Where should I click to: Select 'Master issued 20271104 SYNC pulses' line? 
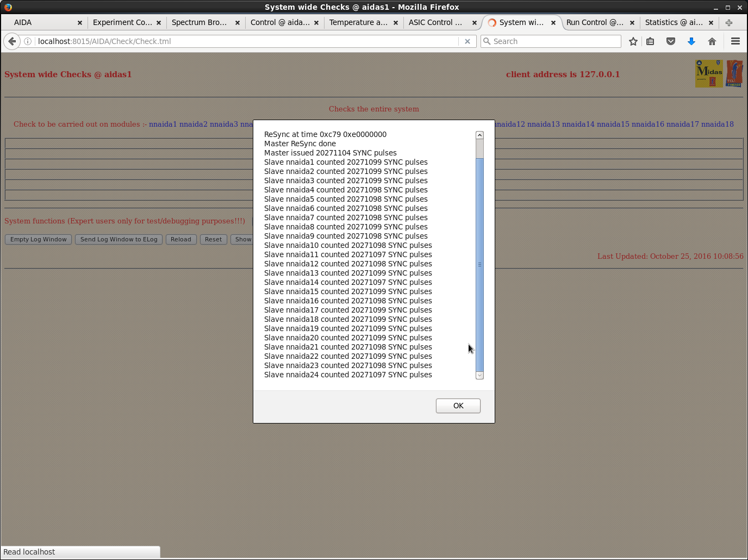click(331, 153)
